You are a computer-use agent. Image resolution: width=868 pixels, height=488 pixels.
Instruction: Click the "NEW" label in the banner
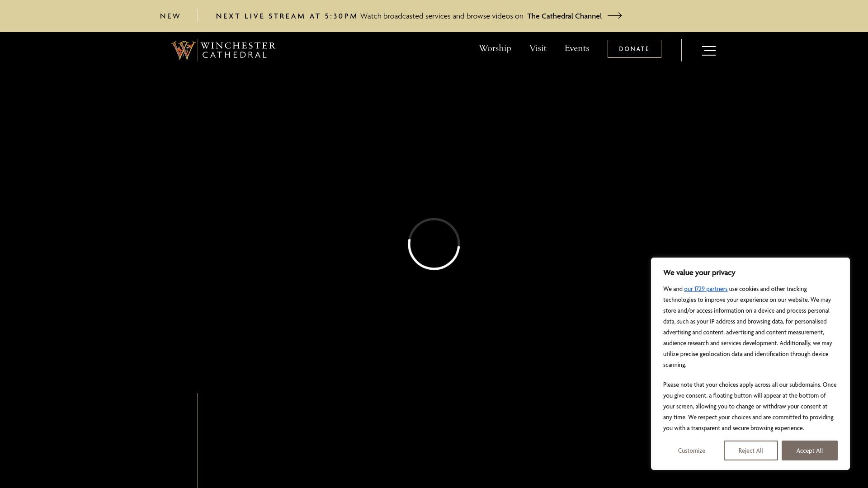coord(170,16)
